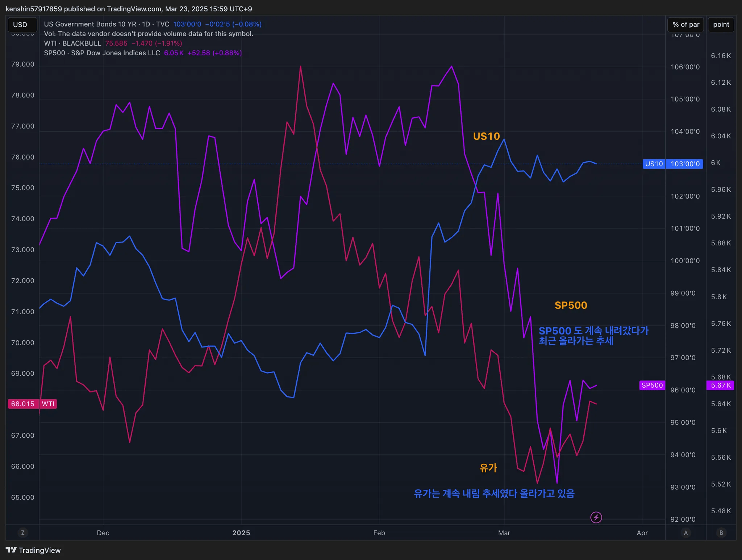
Task: Open the % of par unit dropdown
Action: point(685,25)
